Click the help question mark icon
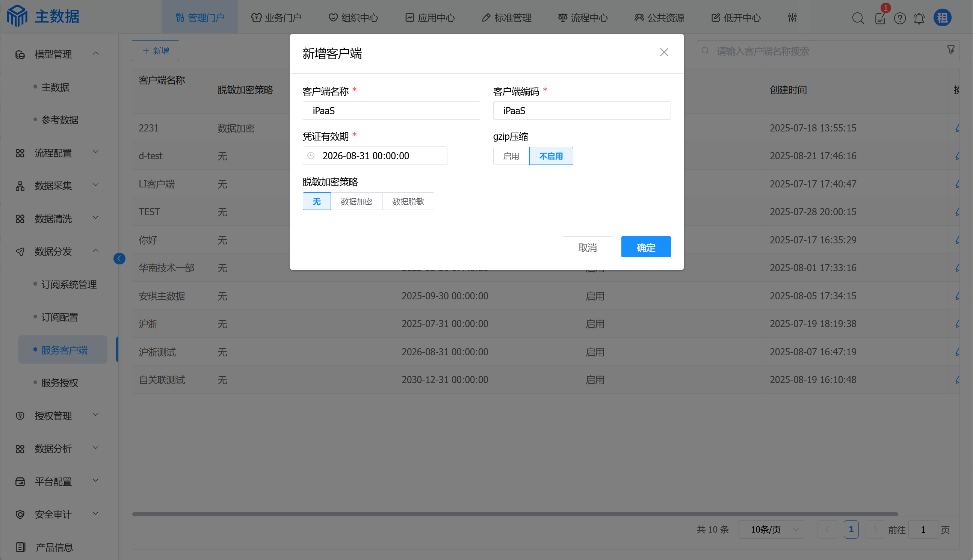The width and height of the screenshot is (973, 560). (899, 18)
